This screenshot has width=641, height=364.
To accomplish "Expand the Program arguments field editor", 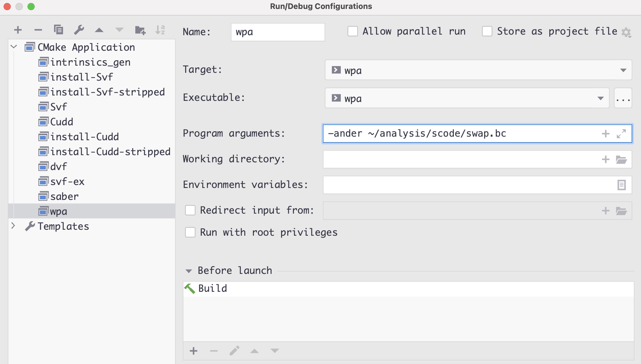I will [x=621, y=134].
